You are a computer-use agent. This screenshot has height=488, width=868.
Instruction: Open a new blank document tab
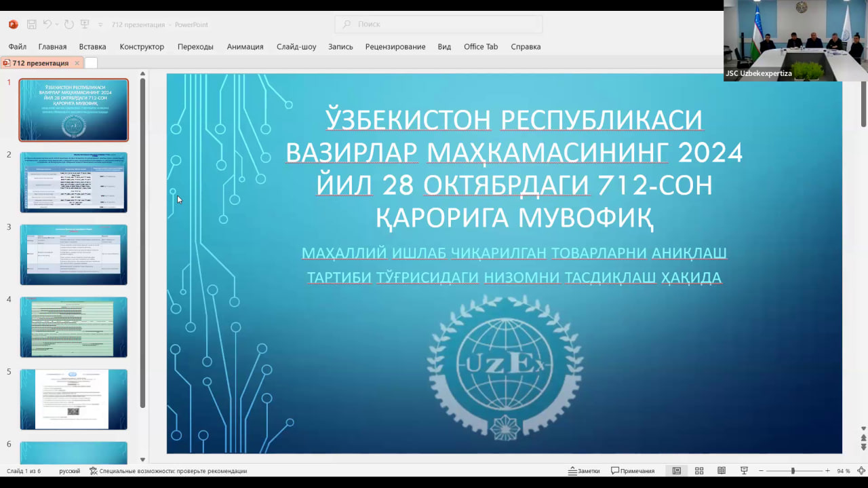click(x=91, y=63)
